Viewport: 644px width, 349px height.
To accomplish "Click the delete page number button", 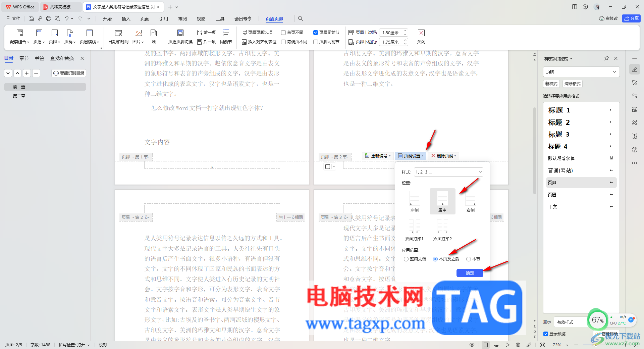I will (x=443, y=156).
